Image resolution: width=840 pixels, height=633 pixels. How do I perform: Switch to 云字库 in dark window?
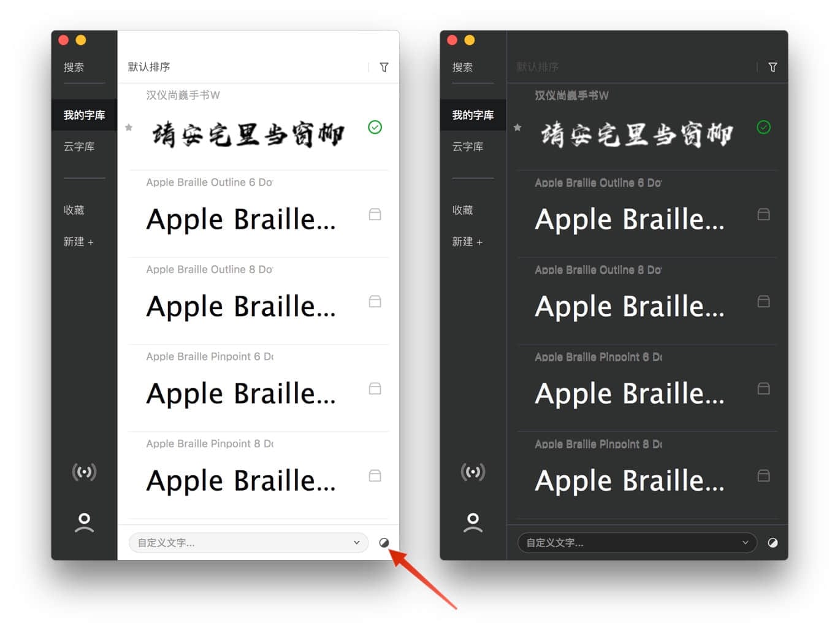pos(468,147)
